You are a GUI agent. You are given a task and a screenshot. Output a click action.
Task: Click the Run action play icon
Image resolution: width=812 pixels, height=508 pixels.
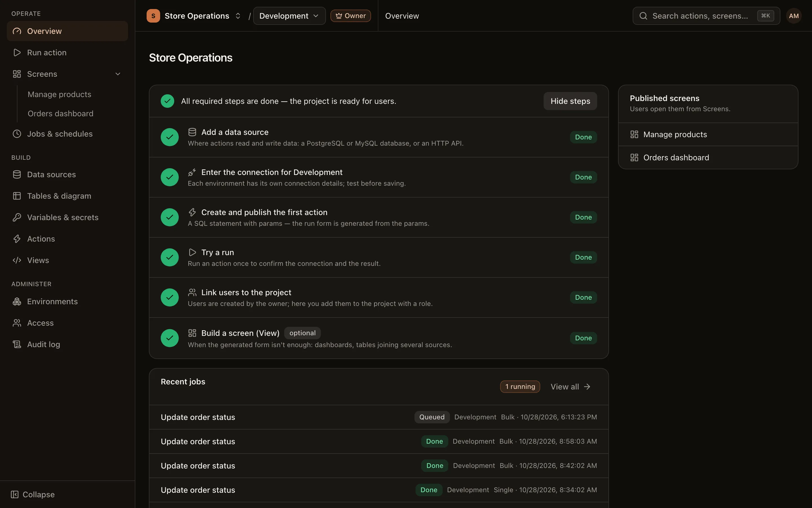[17, 53]
